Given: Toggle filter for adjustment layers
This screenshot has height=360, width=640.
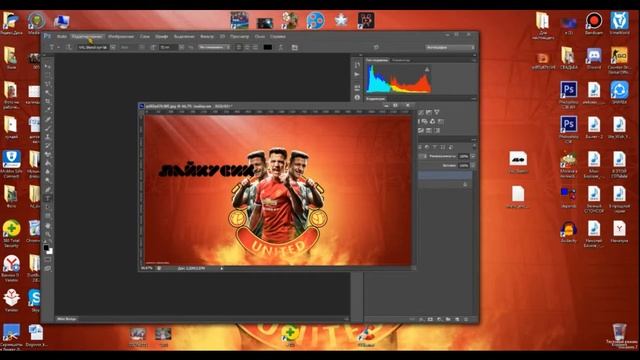Looking at the screenshot, I should click(427, 147).
